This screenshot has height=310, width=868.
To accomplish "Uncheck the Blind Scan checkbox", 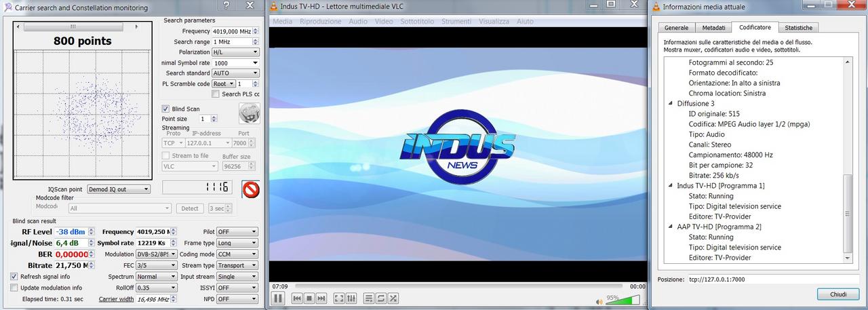I will [x=165, y=109].
